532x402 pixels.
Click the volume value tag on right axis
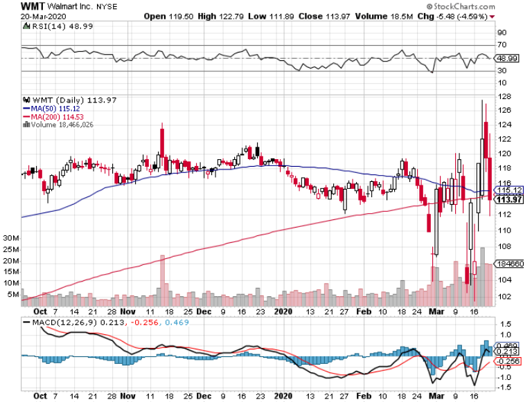509,264
